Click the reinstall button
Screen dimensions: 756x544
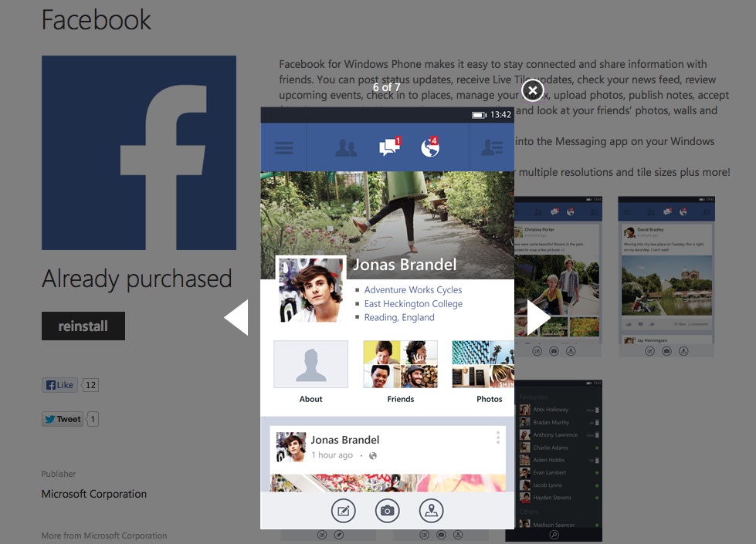coord(83,326)
